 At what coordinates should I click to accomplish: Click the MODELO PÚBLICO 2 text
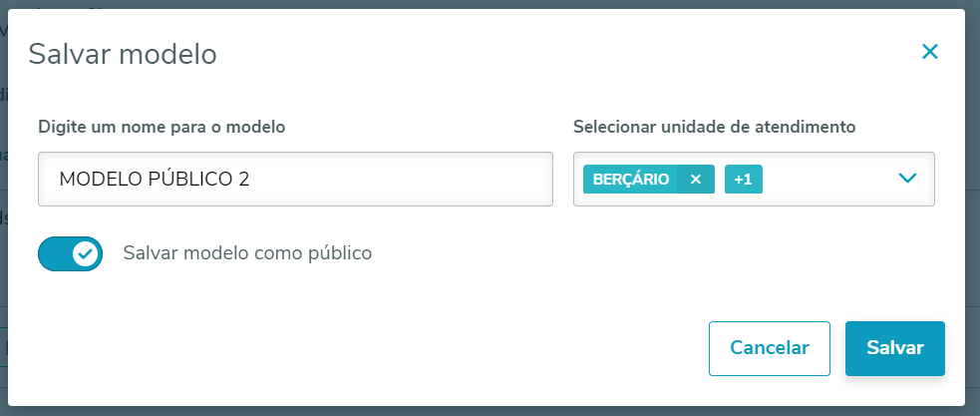(x=155, y=180)
